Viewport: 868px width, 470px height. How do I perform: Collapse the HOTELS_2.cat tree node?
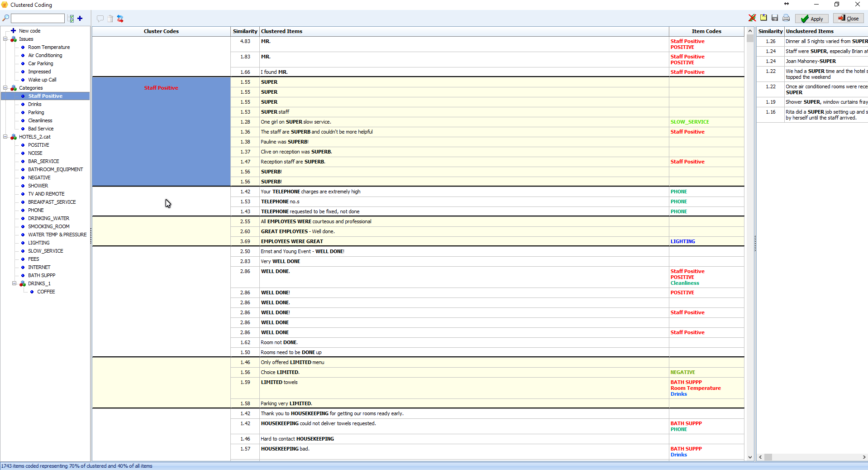tap(5, 137)
